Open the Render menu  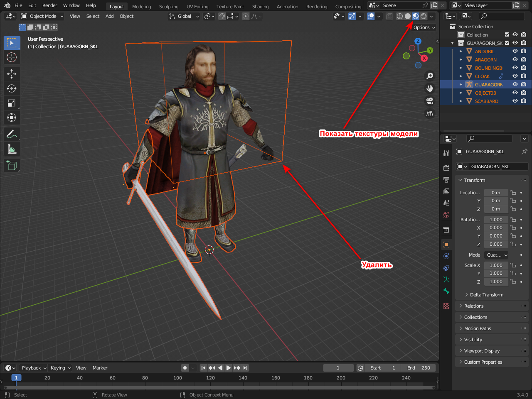(49, 5)
